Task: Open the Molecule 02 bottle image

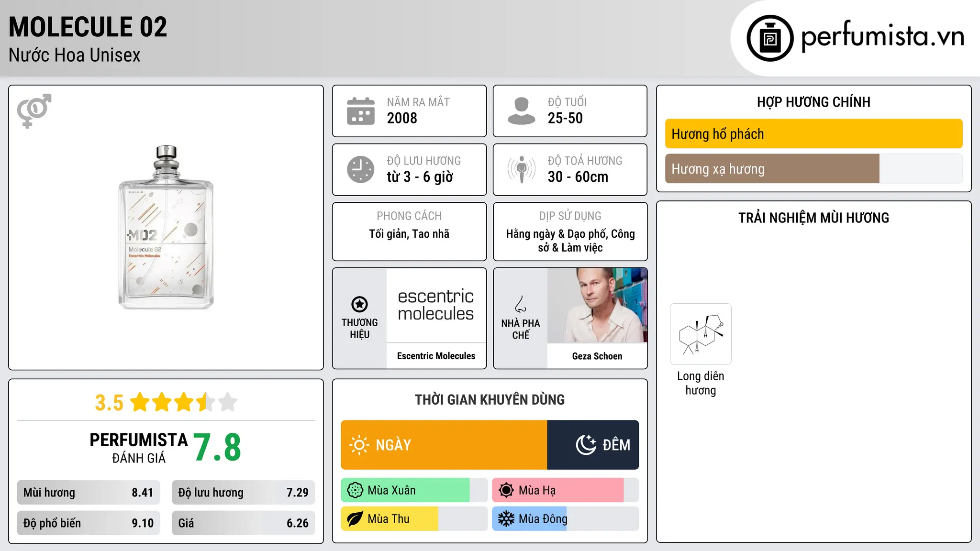Action: (x=166, y=227)
